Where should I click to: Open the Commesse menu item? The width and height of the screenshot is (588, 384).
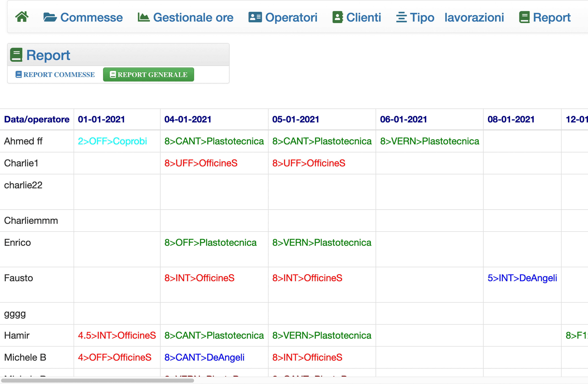pyautogui.click(x=83, y=17)
